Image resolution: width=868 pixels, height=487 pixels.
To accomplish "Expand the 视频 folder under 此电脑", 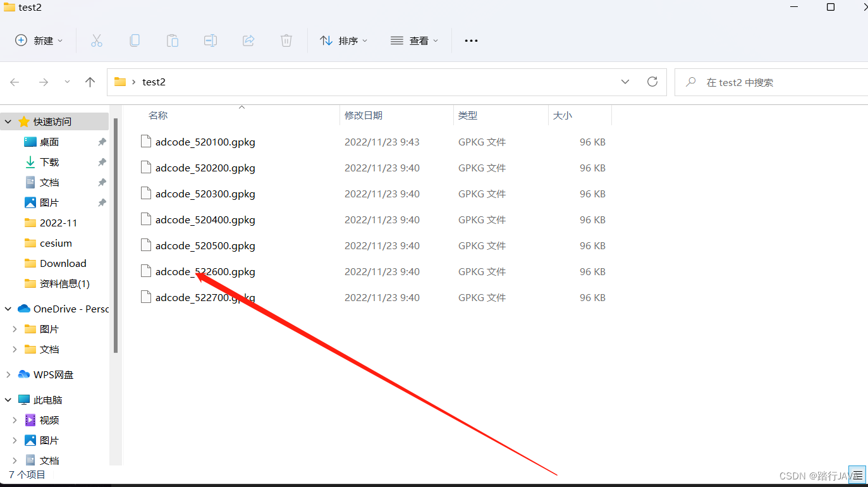I will click(15, 420).
